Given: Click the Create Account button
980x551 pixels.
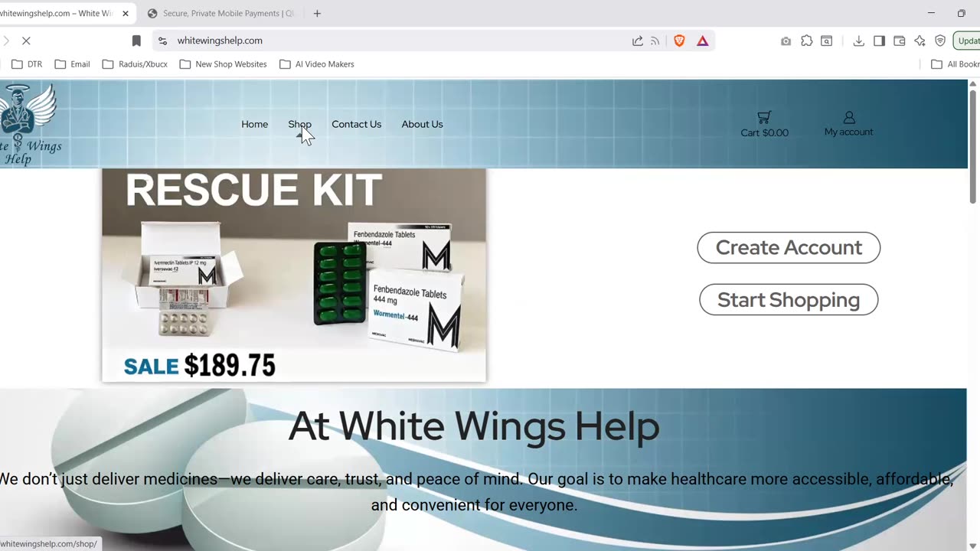Looking at the screenshot, I should click(x=789, y=247).
